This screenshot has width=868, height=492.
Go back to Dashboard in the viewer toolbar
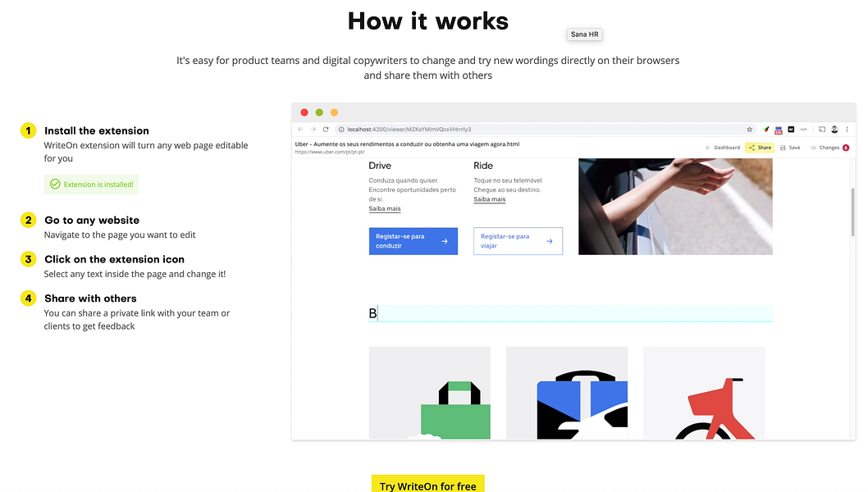tap(723, 148)
